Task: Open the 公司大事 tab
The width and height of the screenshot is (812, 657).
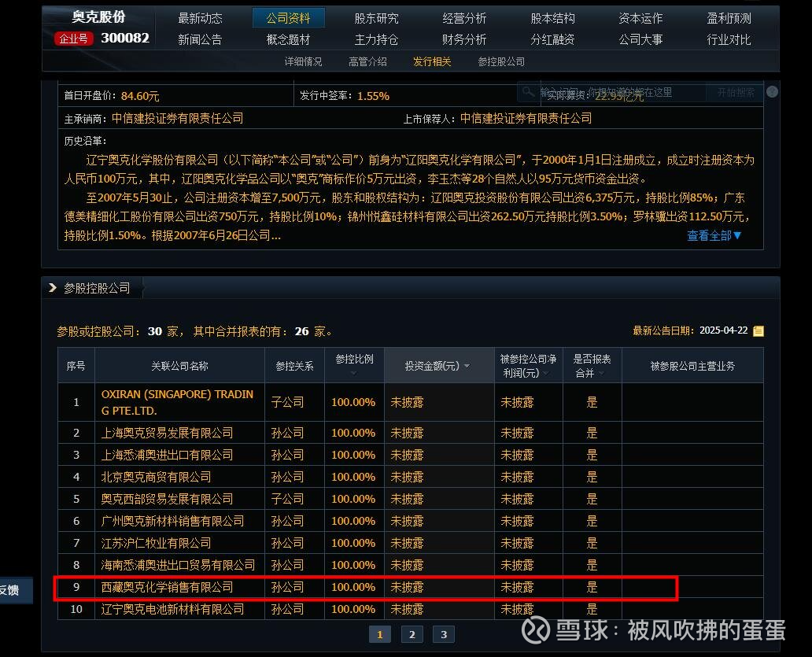Action: click(x=640, y=39)
